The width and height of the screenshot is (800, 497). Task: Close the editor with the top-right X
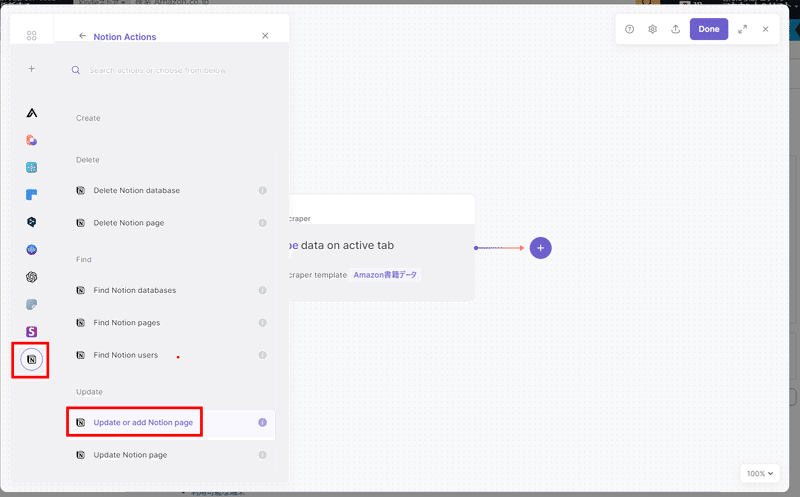pyautogui.click(x=765, y=29)
